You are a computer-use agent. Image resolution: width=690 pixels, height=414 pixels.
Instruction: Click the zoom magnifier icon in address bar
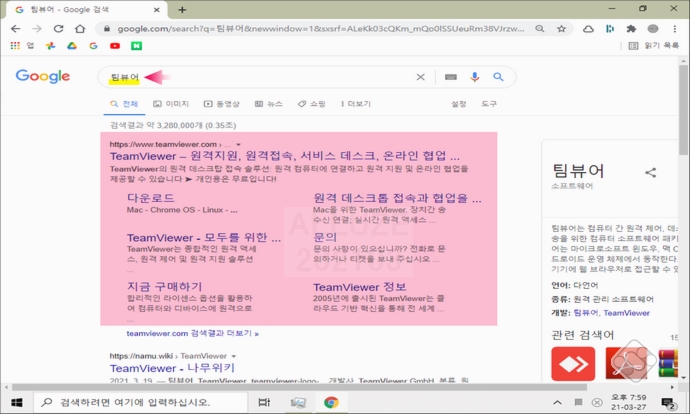coord(540,29)
